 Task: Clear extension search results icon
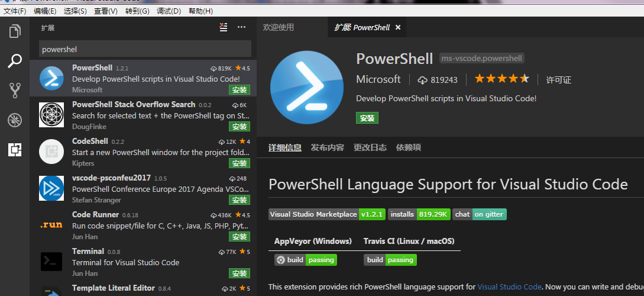[x=223, y=27]
